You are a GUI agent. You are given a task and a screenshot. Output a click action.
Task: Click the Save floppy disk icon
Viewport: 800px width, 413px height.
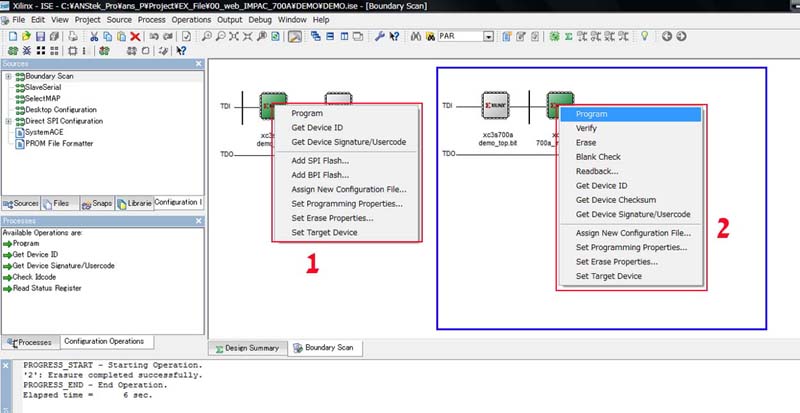click(x=40, y=36)
